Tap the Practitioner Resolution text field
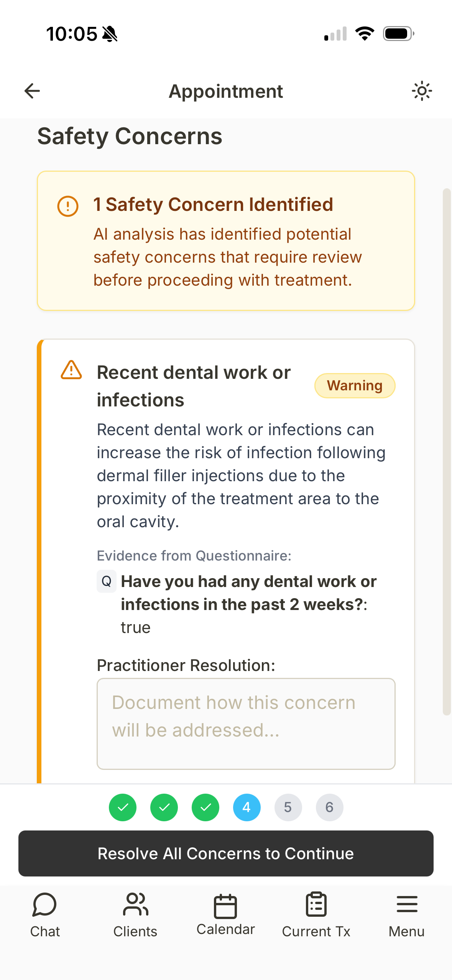The image size is (452, 980). (x=246, y=723)
